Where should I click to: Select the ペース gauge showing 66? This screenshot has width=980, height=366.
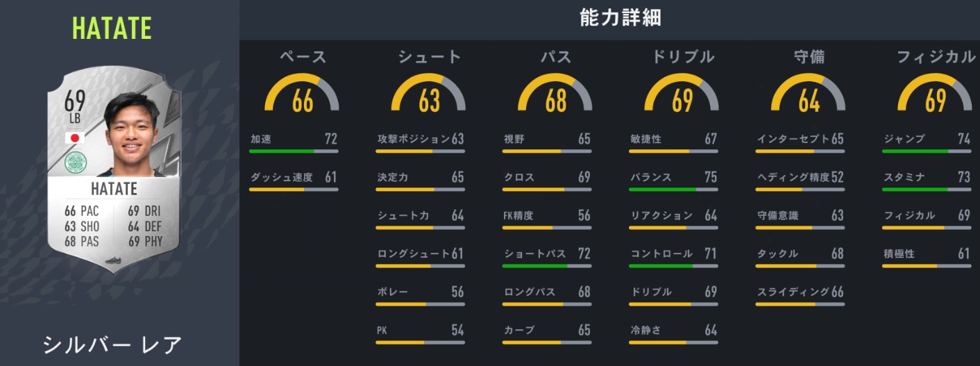(x=303, y=94)
